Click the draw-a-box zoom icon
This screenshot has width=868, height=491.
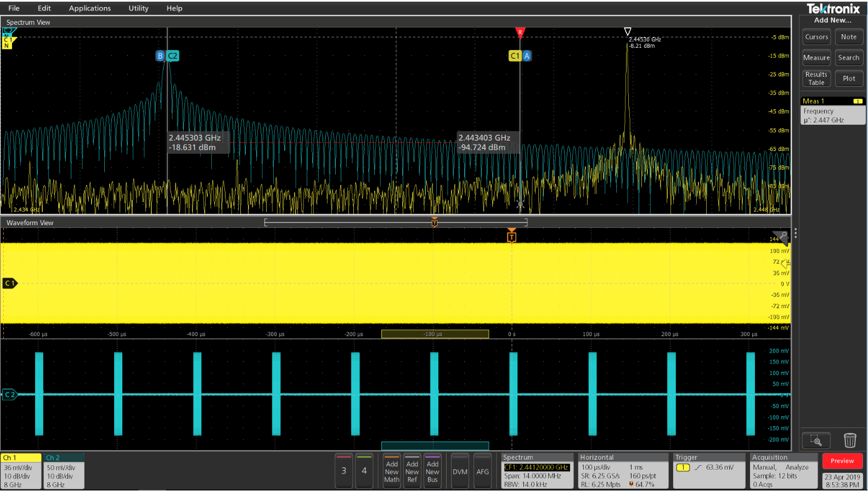tap(816, 440)
